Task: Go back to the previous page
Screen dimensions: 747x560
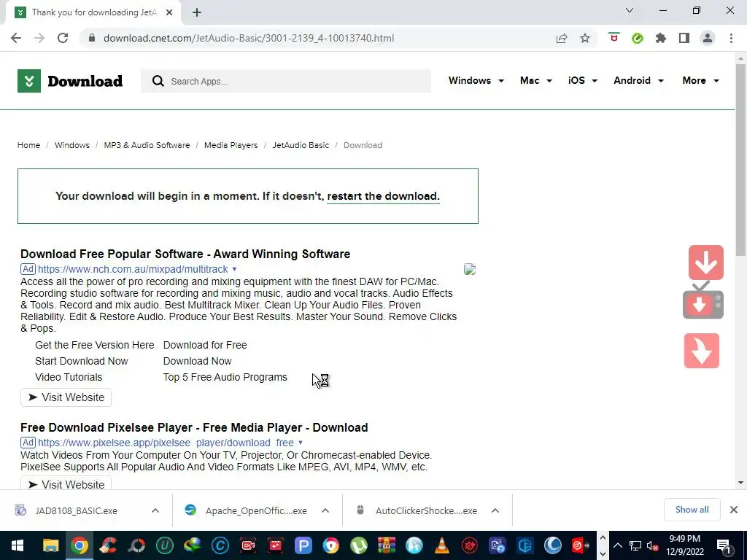Action: click(16, 38)
